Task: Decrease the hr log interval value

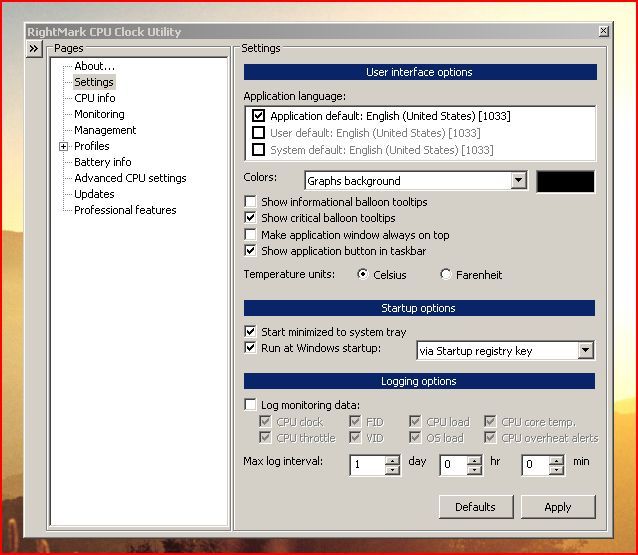Action: pos(474,470)
